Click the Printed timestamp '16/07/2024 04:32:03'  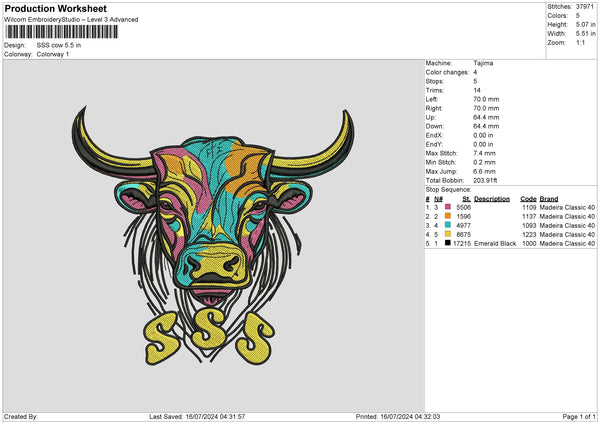[x=410, y=416]
